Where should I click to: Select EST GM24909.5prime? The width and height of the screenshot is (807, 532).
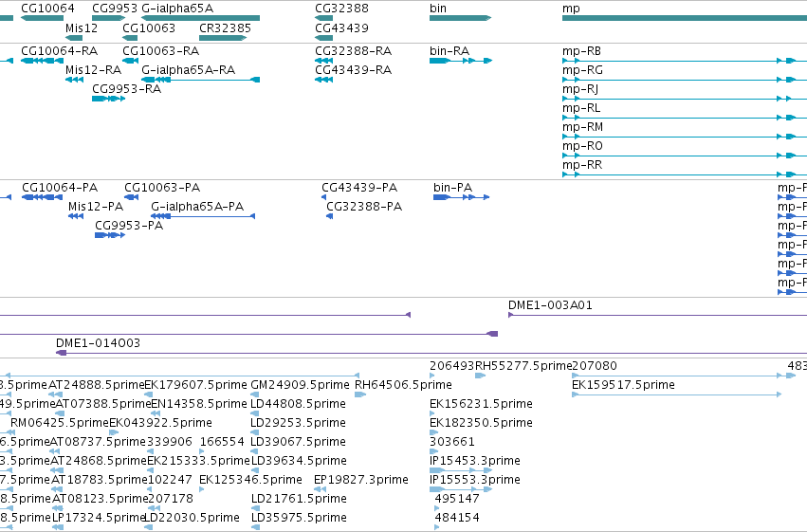click(x=300, y=385)
